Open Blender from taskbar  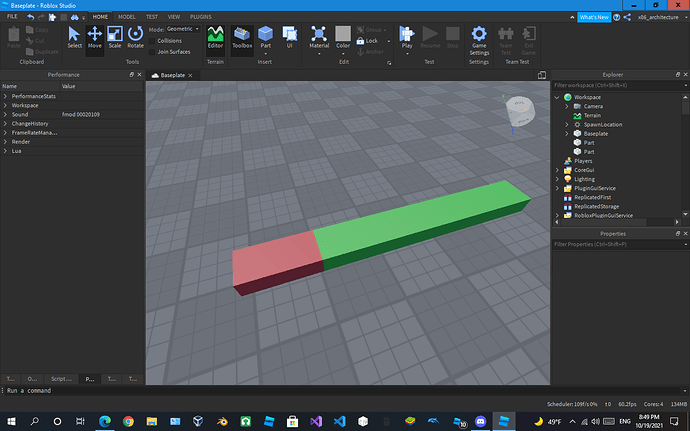[x=222, y=421]
